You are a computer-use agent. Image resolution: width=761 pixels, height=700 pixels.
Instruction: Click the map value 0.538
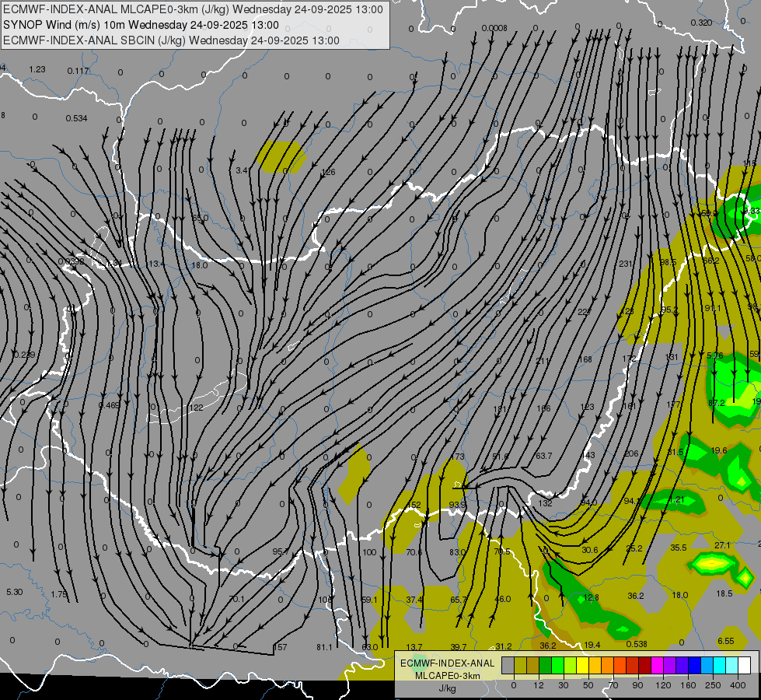[x=637, y=644]
